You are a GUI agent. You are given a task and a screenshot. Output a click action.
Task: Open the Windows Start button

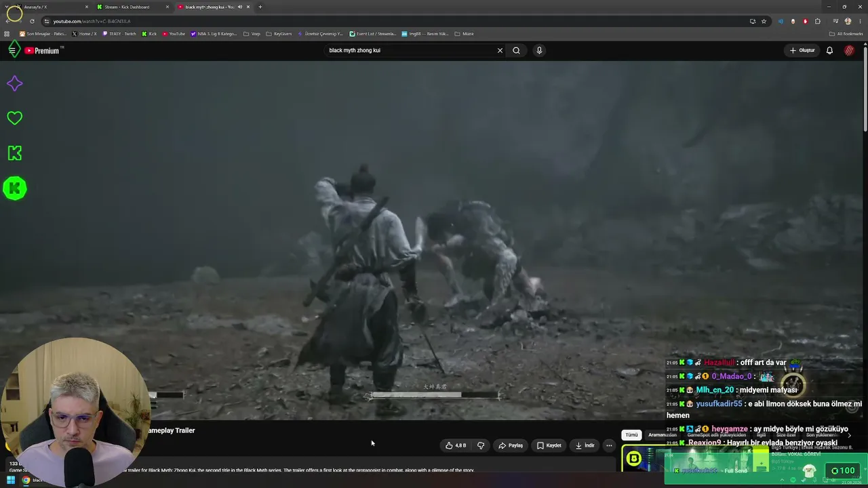pos(12,481)
